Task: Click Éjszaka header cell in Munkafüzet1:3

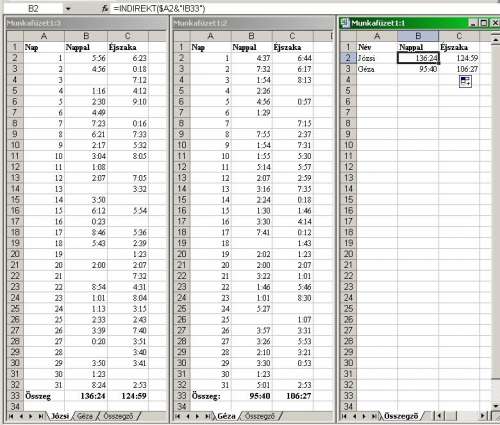Action: point(128,47)
